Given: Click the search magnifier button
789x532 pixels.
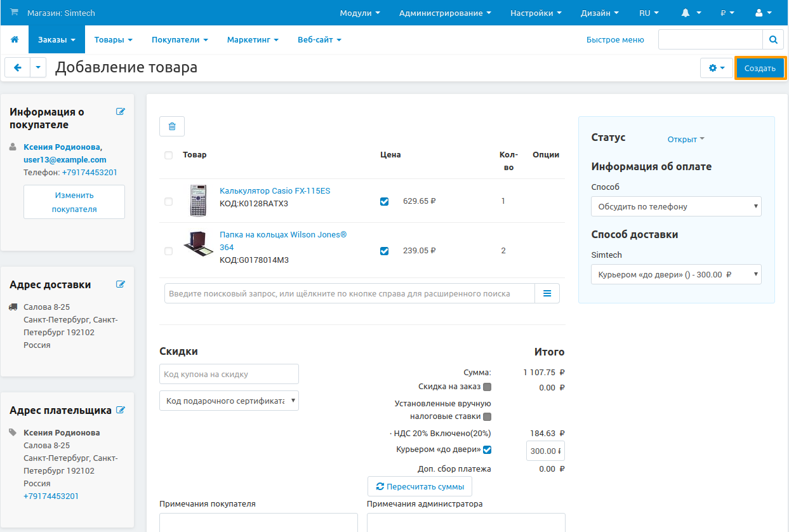Looking at the screenshot, I should pos(772,39).
